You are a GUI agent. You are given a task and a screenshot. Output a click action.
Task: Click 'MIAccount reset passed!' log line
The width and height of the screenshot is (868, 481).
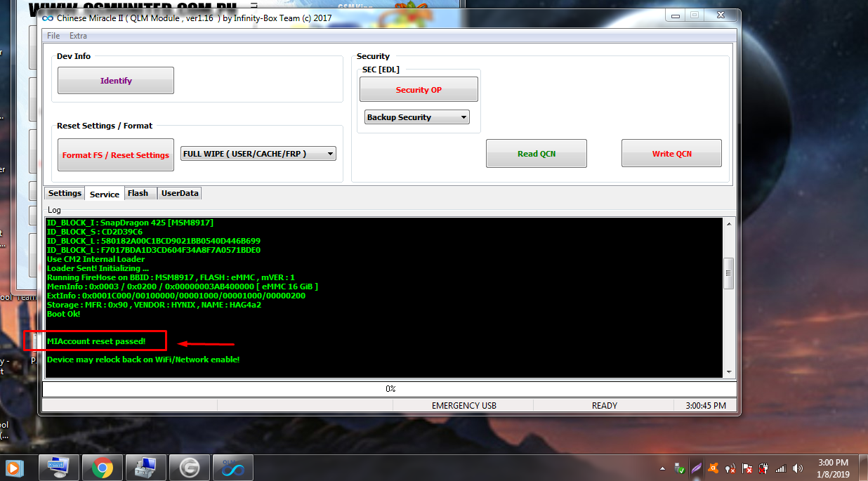(x=96, y=341)
